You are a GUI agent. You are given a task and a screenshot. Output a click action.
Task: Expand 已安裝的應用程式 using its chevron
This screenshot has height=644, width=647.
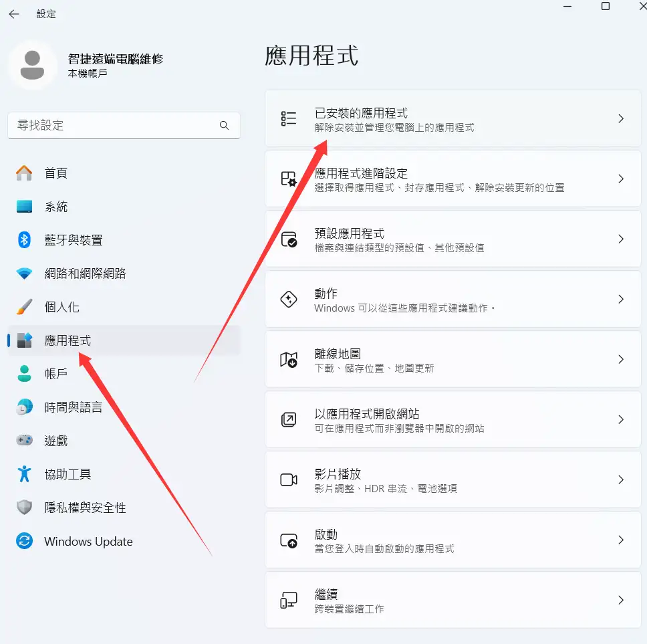tap(621, 118)
